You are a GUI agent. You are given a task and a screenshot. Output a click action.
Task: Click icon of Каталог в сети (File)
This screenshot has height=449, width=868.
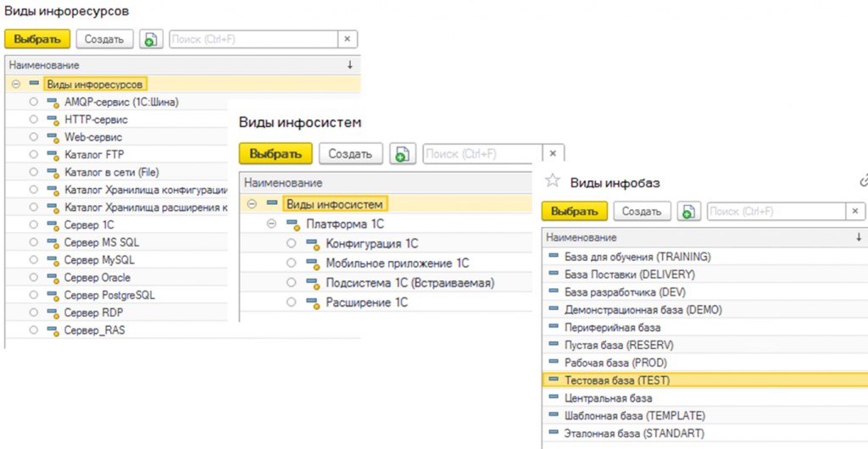53,173
